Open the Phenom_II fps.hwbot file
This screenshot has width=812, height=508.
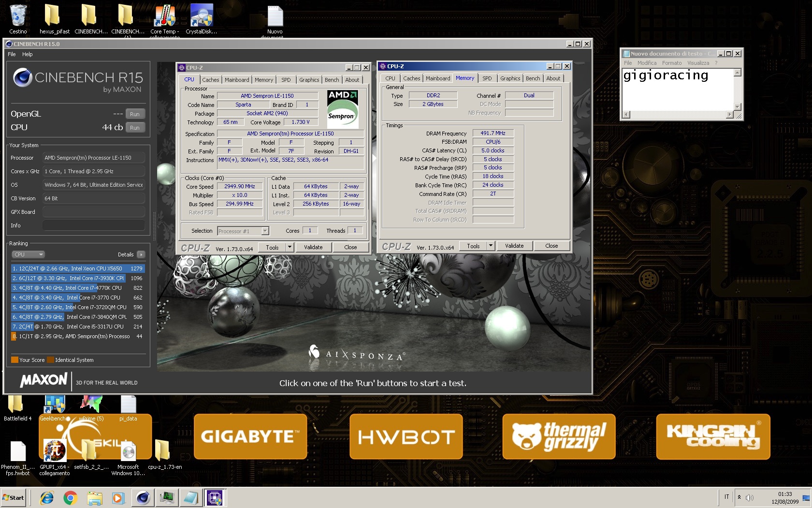pyautogui.click(x=18, y=458)
